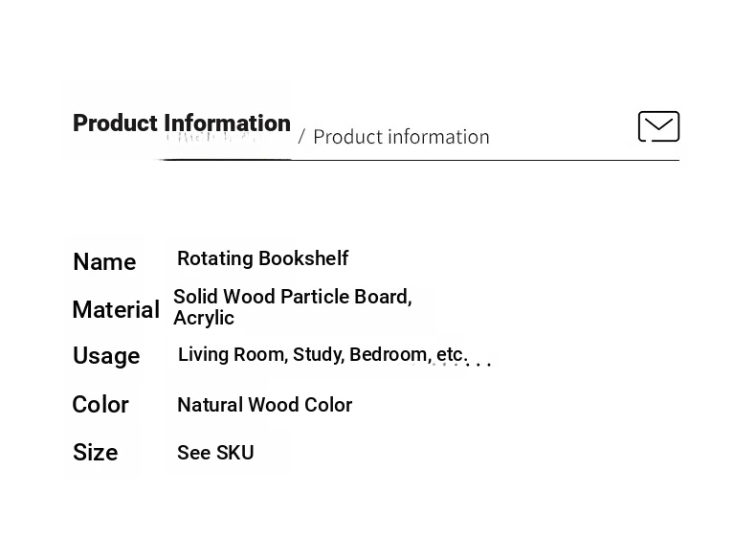Click the bold Product Information heading
The width and height of the screenshot is (756, 559).
(182, 123)
